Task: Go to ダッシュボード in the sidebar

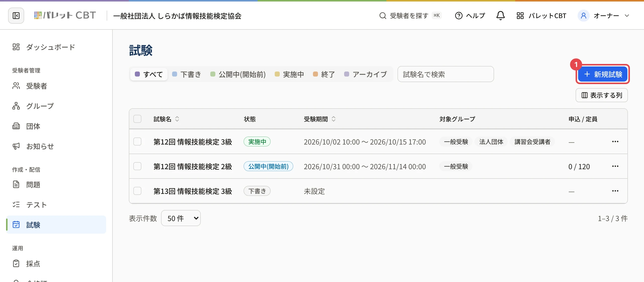Action: pos(56,47)
